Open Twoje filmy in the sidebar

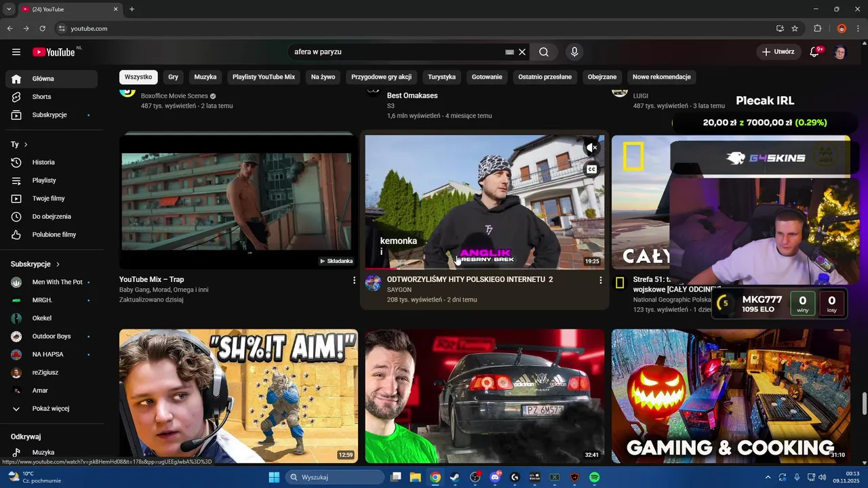pyautogui.click(x=52, y=199)
